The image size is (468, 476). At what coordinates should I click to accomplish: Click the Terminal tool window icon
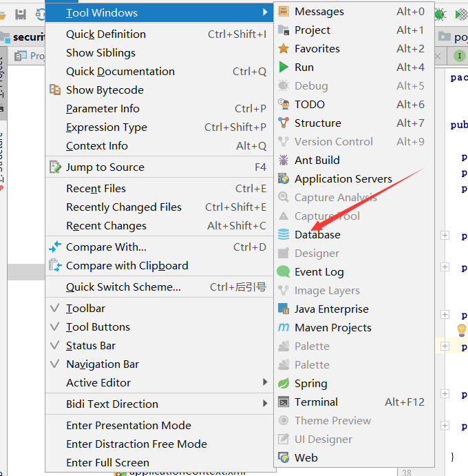(284, 402)
